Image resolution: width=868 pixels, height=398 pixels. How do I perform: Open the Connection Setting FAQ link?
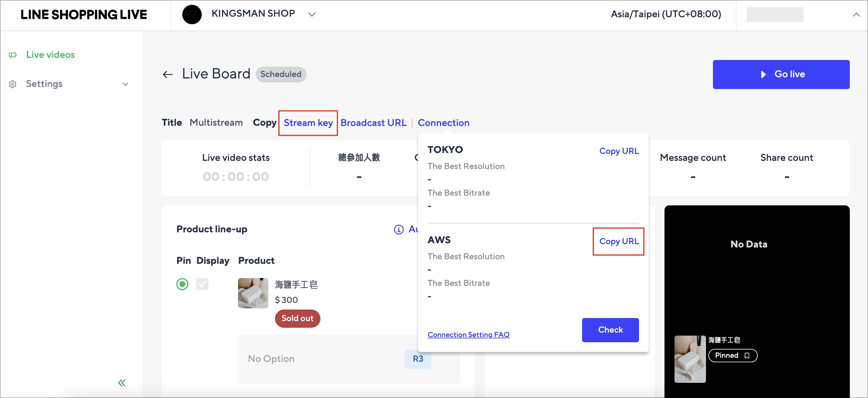pos(468,335)
